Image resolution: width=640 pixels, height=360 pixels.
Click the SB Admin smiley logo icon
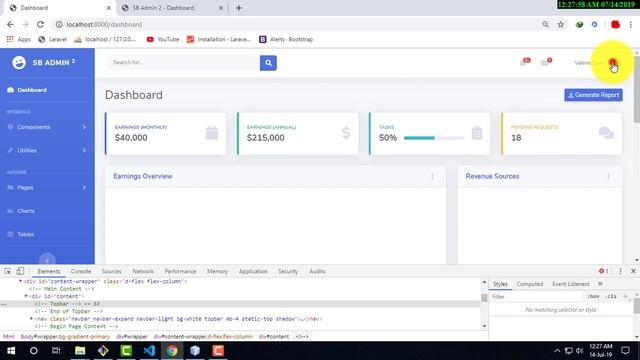19,62
